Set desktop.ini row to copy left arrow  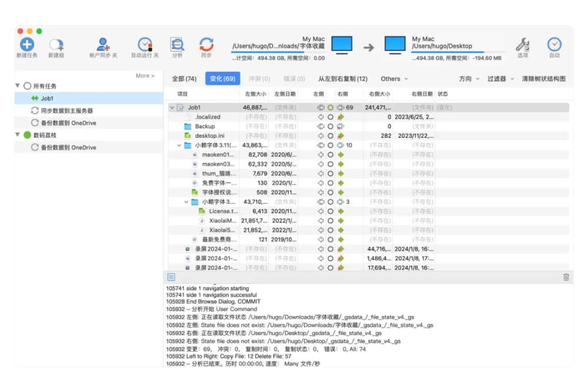(x=321, y=136)
